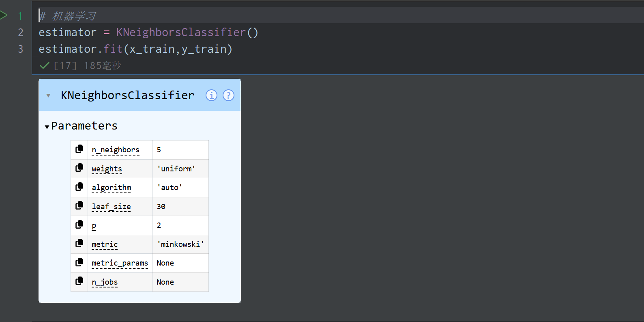Viewport: 644px width, 322px height.
Task: Copy the metric parameter
Action: tap(79, 243)
